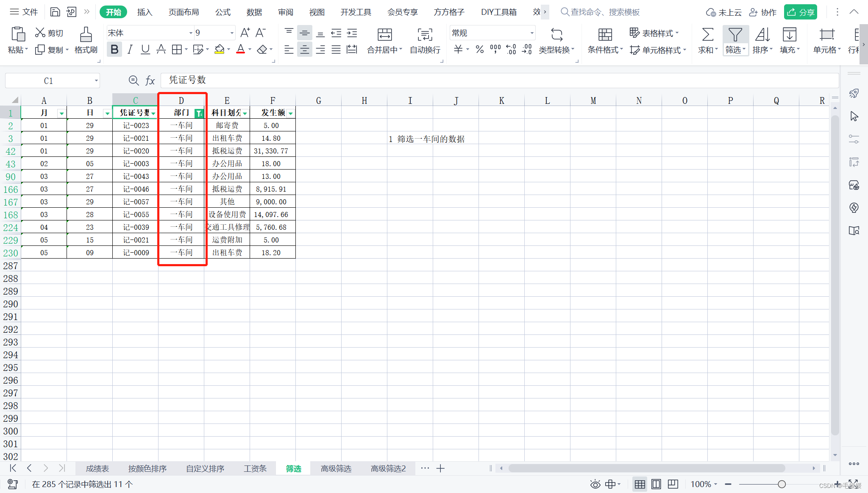
Task: Toggle normal grid view in status bar
Action: click(x=640, y=484)
